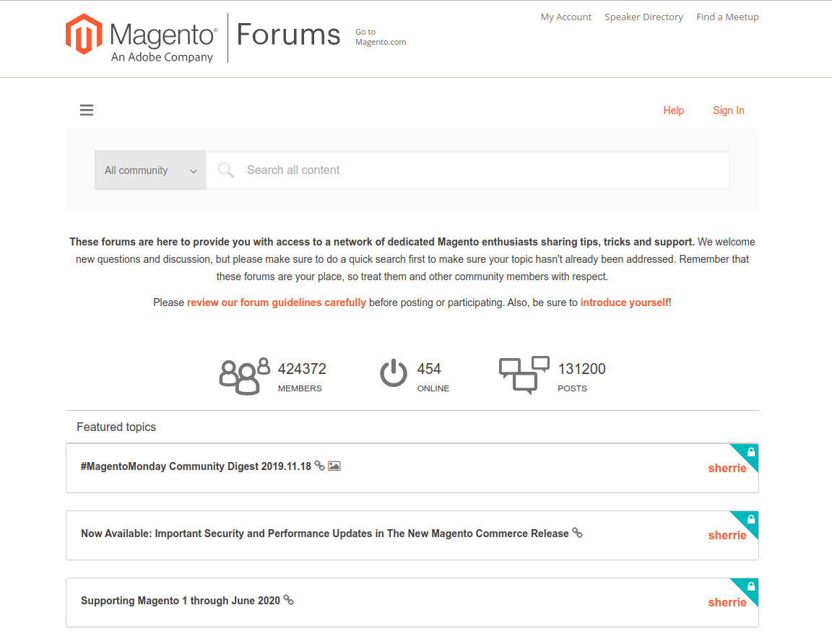This screenshot has height=644, width=832.
Task: Open Security and Performance Updates topic
Action: [x=325, y=533]
